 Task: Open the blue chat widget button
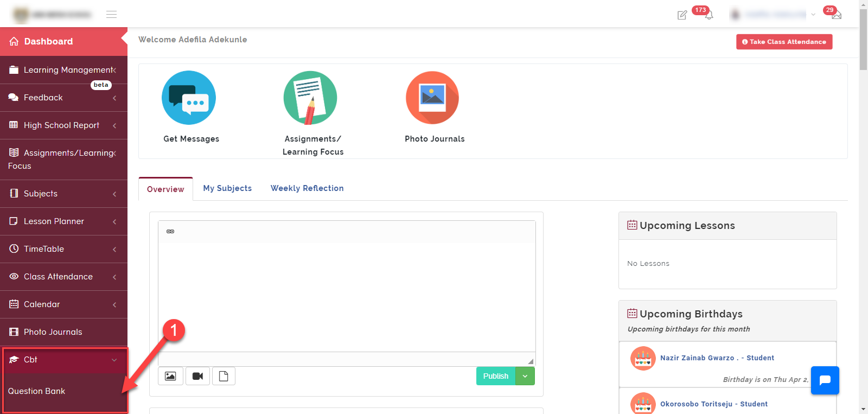click(x=825, y=380)
